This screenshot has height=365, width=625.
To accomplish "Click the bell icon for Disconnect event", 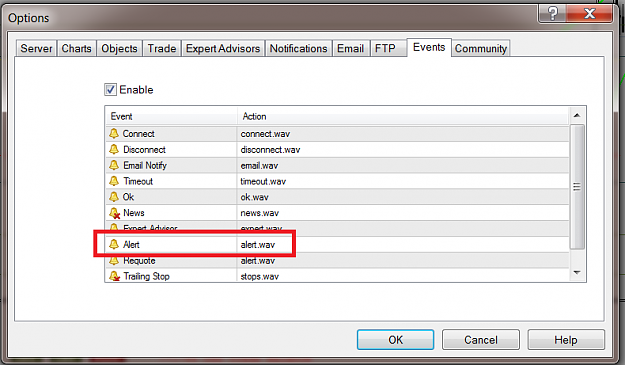I will [x=114, y=149].
